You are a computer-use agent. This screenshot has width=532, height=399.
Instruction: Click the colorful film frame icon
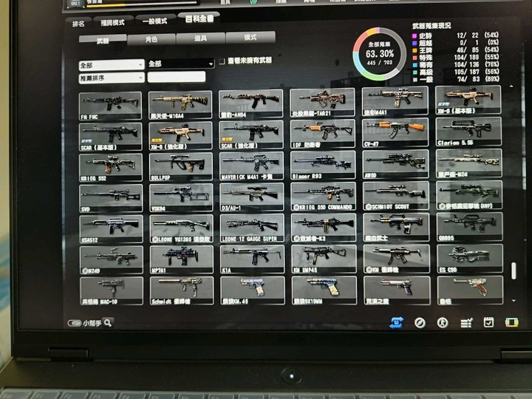click(x=511, y=322)
